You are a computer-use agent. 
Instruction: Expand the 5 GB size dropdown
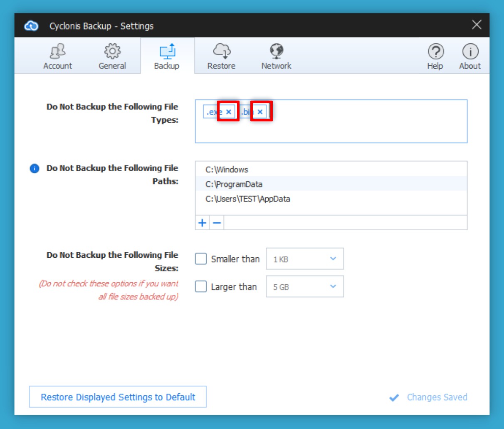click(x=305, y=287)
